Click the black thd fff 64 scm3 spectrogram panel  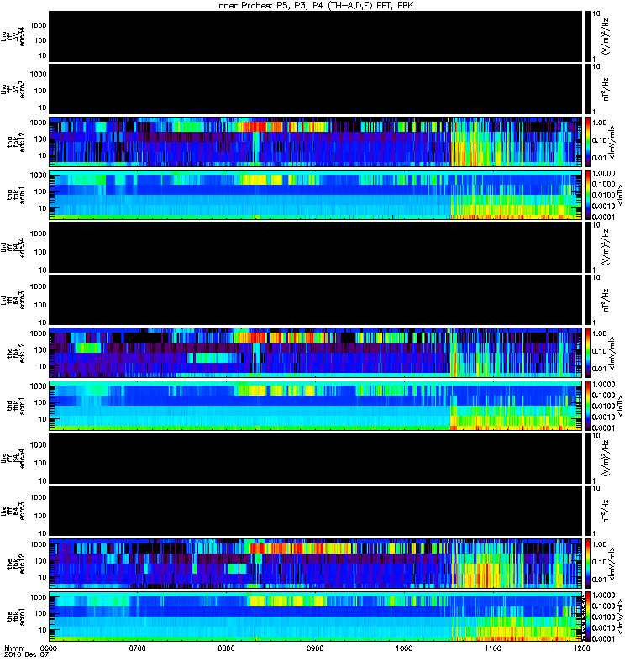pos(316,300)
